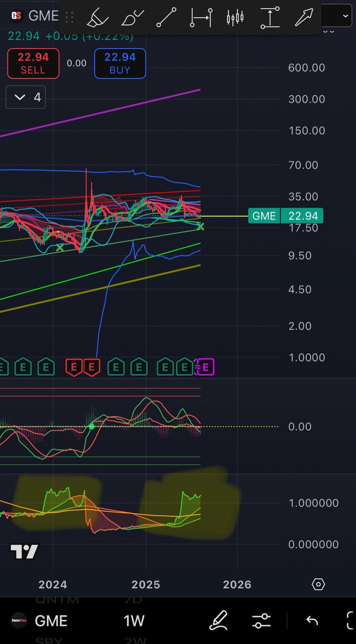Tap the 0.00 oscillator axis label
The height and width of the screenshot is (644, 356).
pos(300,427)
